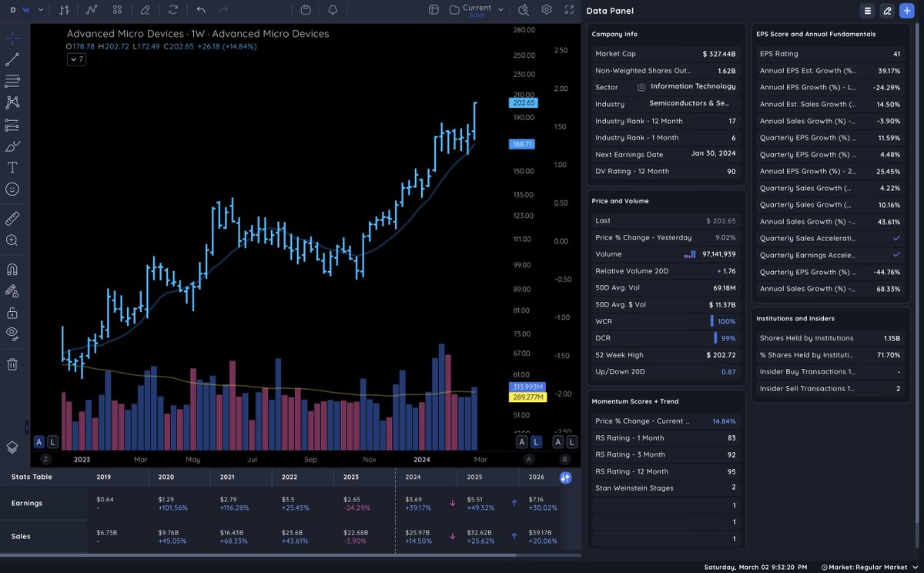Select the pattern drawing tool
The image size is (924, 573).
tap(12, 102)
